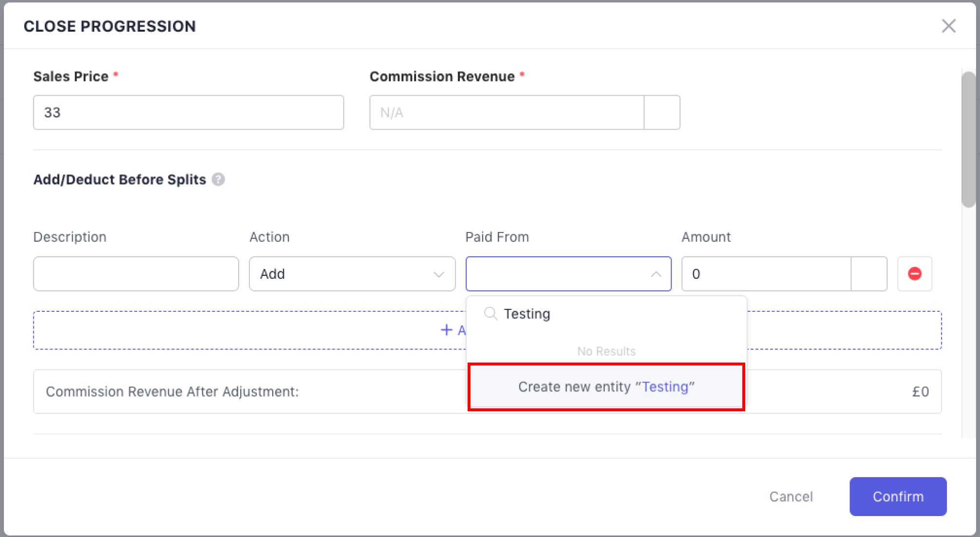The height and width of the screenshot is (537, 980).
Task: Click into the Commission Revenue N/A field
Action: click(507, 113)
